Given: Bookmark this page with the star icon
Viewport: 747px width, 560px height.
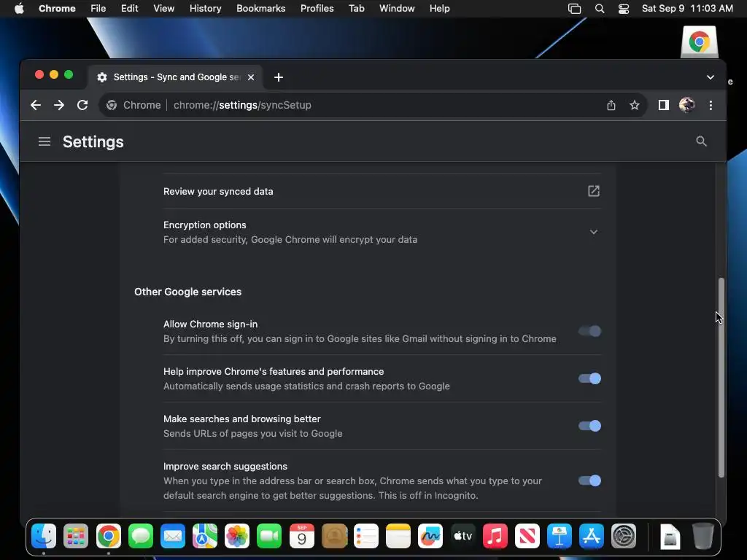Looking at the screenshot, I should [634, 105].
